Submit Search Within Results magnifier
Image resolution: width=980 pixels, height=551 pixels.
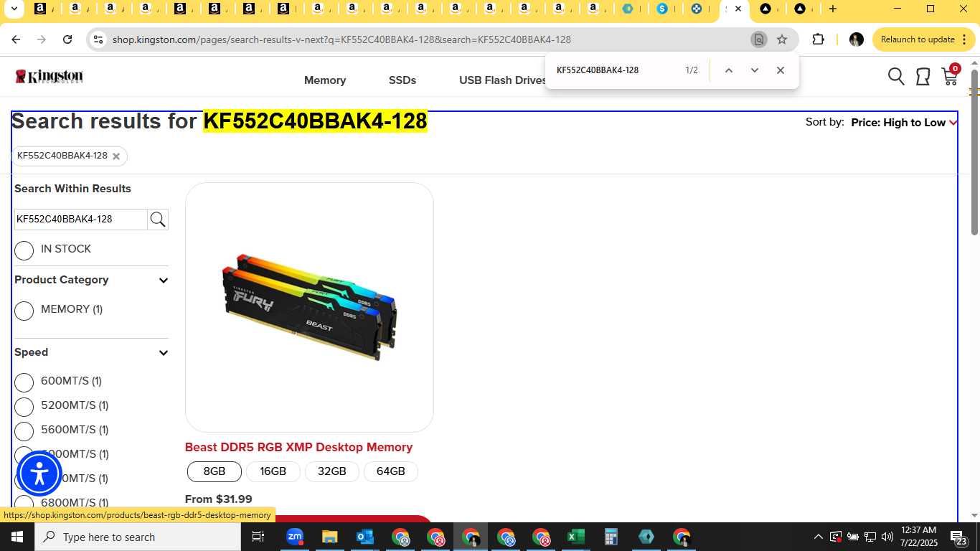click(x=158, y=220)
